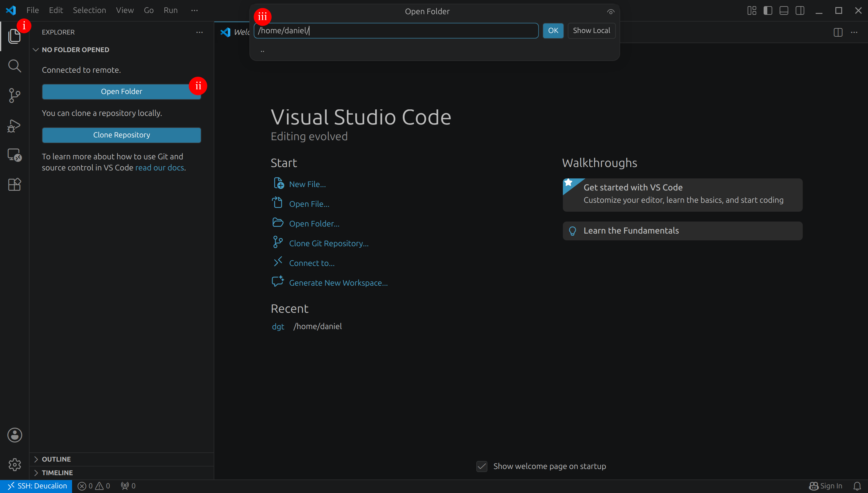Toggle hidden files eye icon in dialog
The height and width of the screenshot is (493, 868).
point(611,12)
